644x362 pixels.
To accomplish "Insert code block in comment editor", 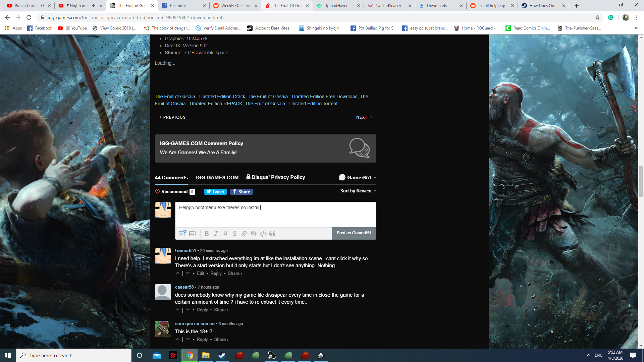I will click(x=263, y=234).
